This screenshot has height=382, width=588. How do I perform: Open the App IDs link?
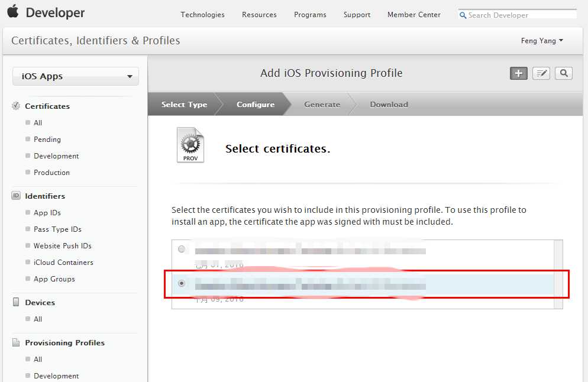47,213
